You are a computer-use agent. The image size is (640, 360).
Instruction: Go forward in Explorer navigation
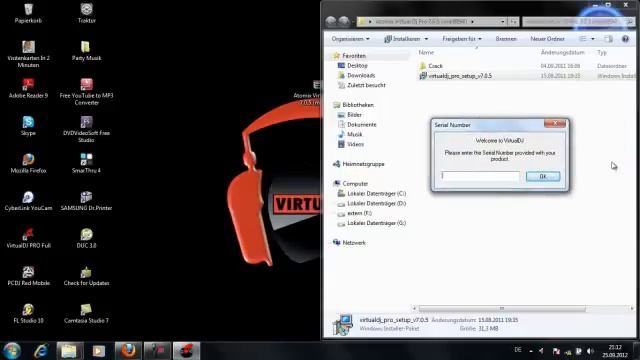[x=344, y=21]
